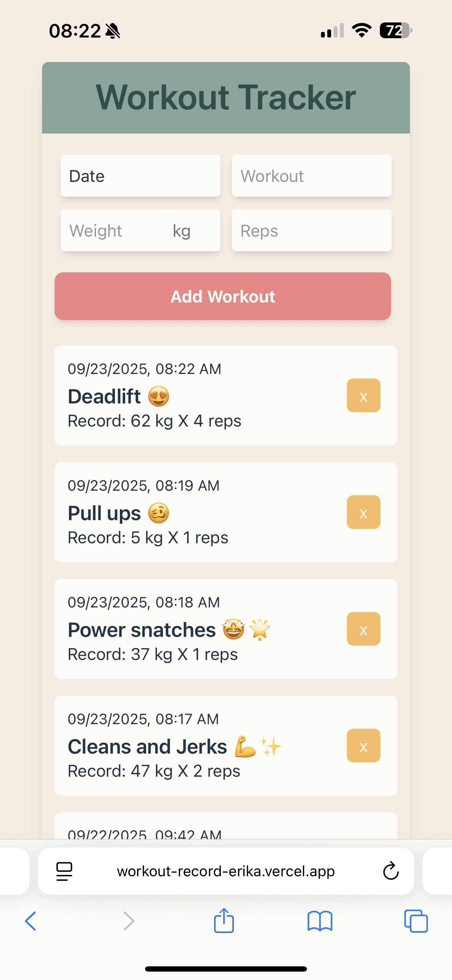452x980 pixels.
Task: Select the Reps input field
Action: coord(311,230)
